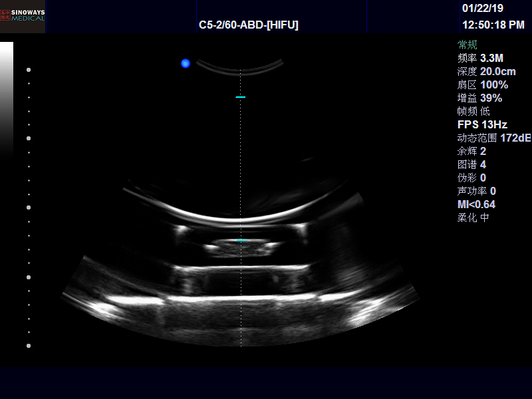The height and width of the screenshot is (399, 532).
Task: Click the 余辉 2 persistence setting
Action: coord(471,151)
